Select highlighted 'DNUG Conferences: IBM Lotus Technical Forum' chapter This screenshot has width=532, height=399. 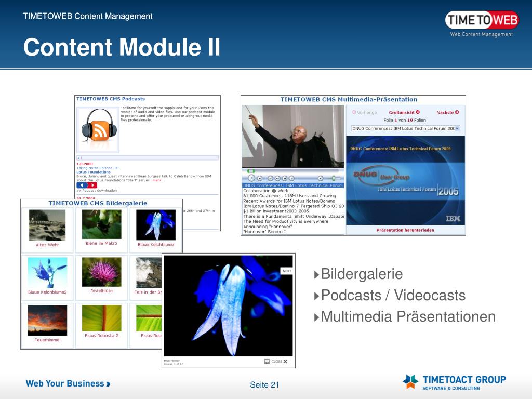coord(293,185)
